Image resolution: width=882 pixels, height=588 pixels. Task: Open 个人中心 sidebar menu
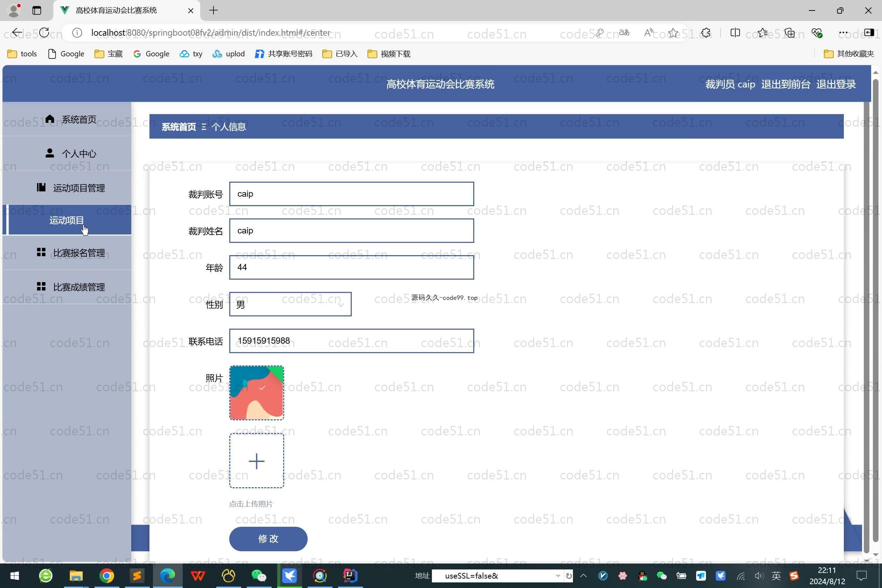pos(67,153)
